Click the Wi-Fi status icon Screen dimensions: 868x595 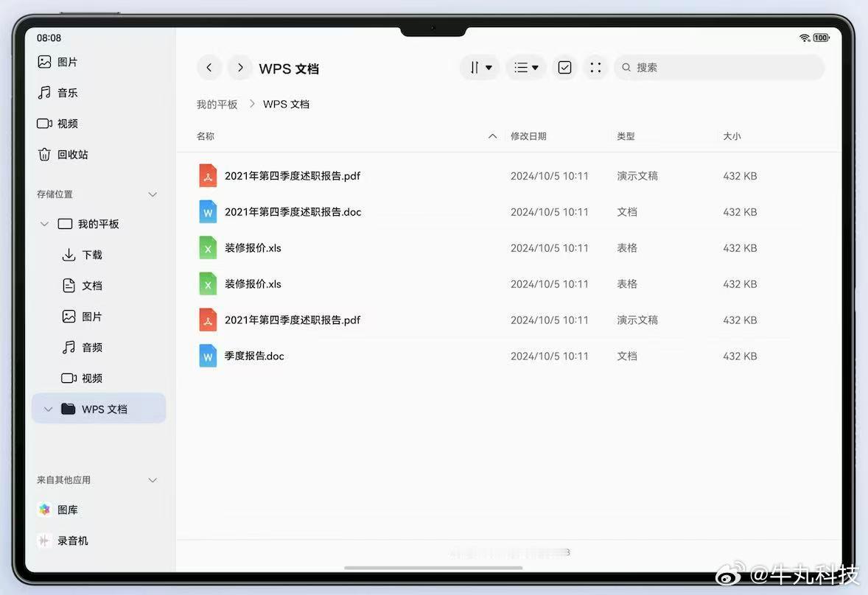point(805,38)
